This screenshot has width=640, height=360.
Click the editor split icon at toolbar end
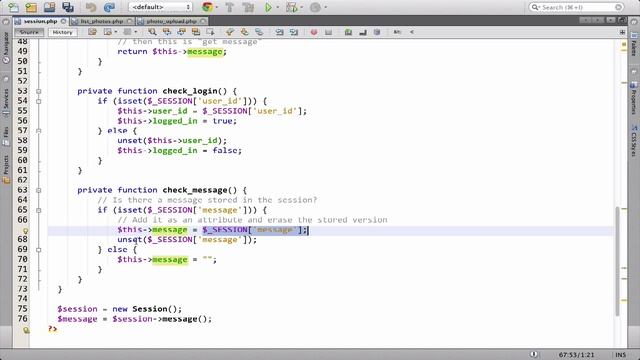click(622, 32)
